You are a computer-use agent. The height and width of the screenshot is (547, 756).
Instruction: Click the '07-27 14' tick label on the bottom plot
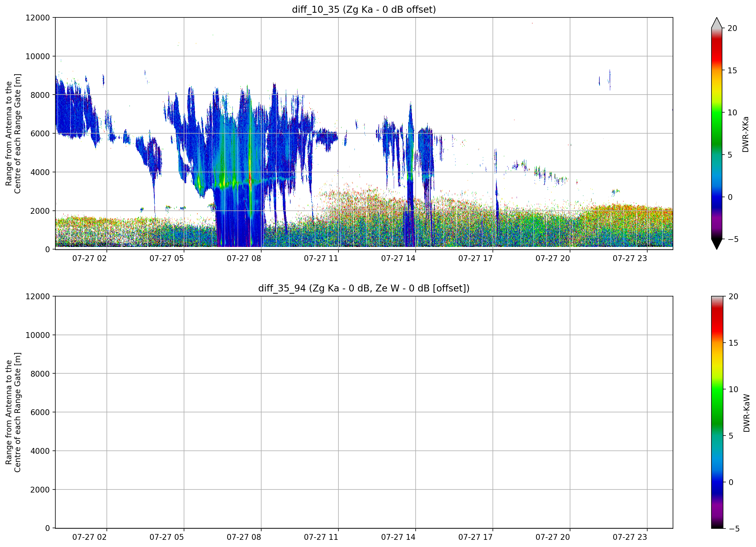tap(398, 537)
